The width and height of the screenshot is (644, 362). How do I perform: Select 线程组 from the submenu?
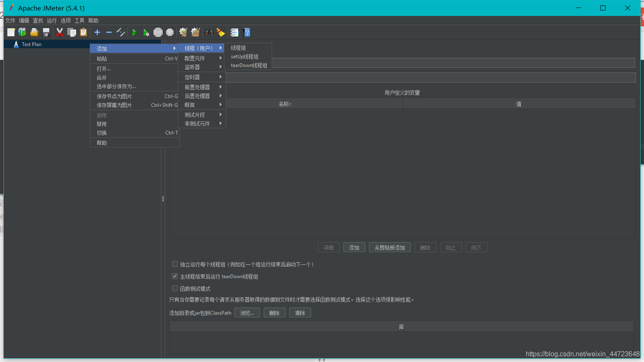click(x=248, y=48)
